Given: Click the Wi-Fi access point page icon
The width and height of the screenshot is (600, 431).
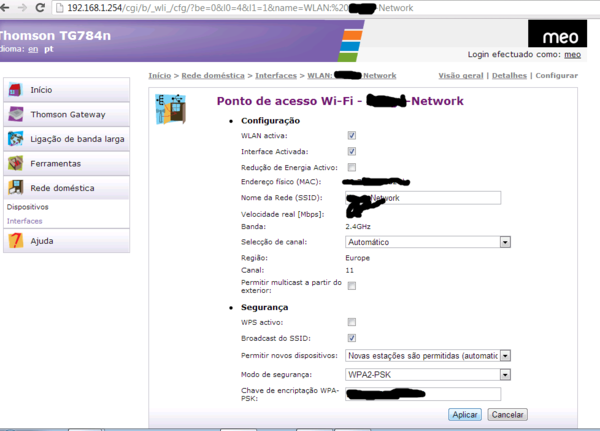Looking at the screenshot, I should pyautogui.click(x=171, y=109).
